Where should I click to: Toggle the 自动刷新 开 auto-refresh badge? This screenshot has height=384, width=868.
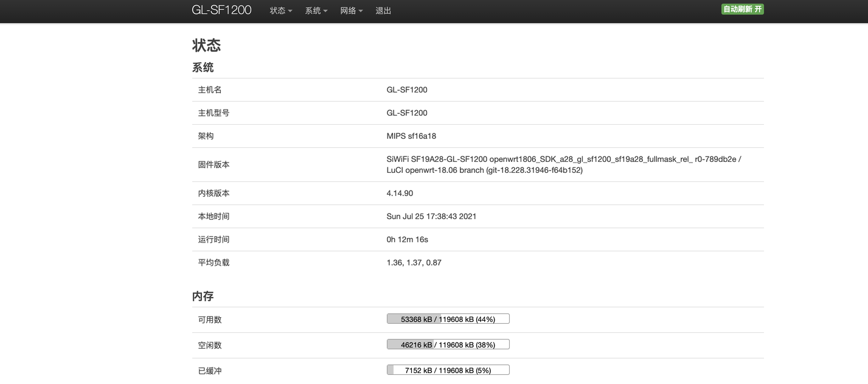(x=743, y=9)
